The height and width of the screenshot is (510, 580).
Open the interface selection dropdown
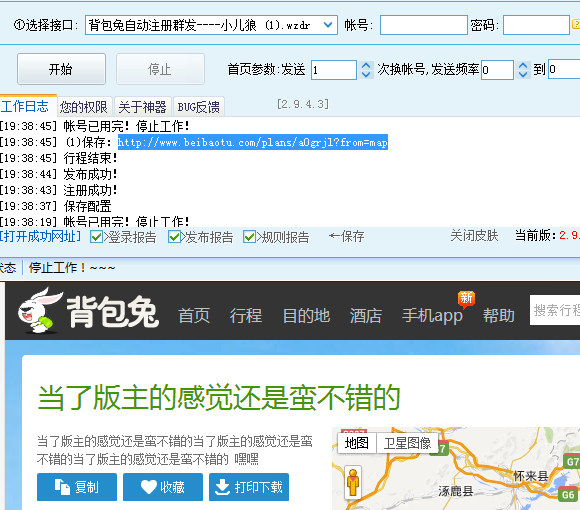pos(211,25)
